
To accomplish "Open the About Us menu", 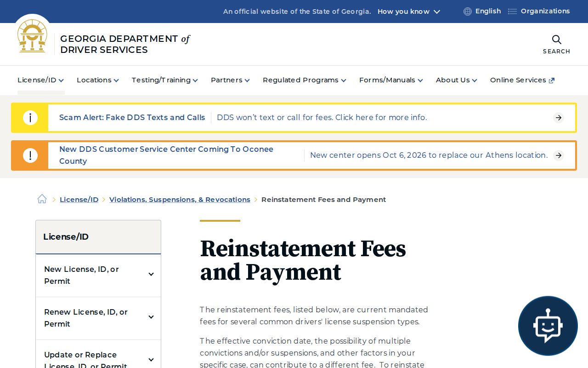I will point(457,80).
